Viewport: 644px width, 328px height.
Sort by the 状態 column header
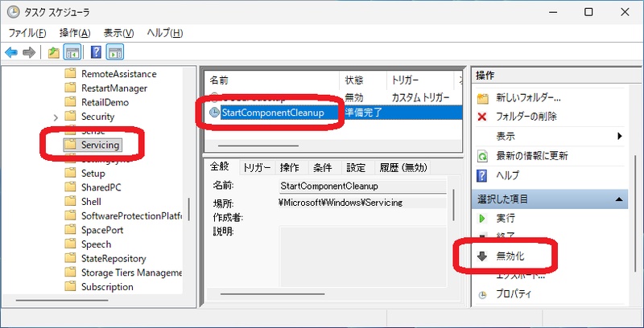[x=363, y=80]
